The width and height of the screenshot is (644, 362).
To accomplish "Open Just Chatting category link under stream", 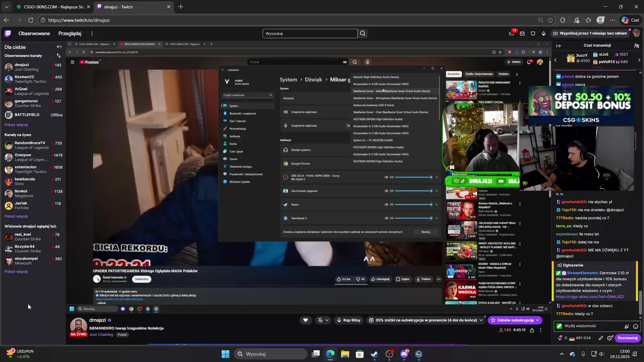I will pyautogui.click(x=101, y=335).
